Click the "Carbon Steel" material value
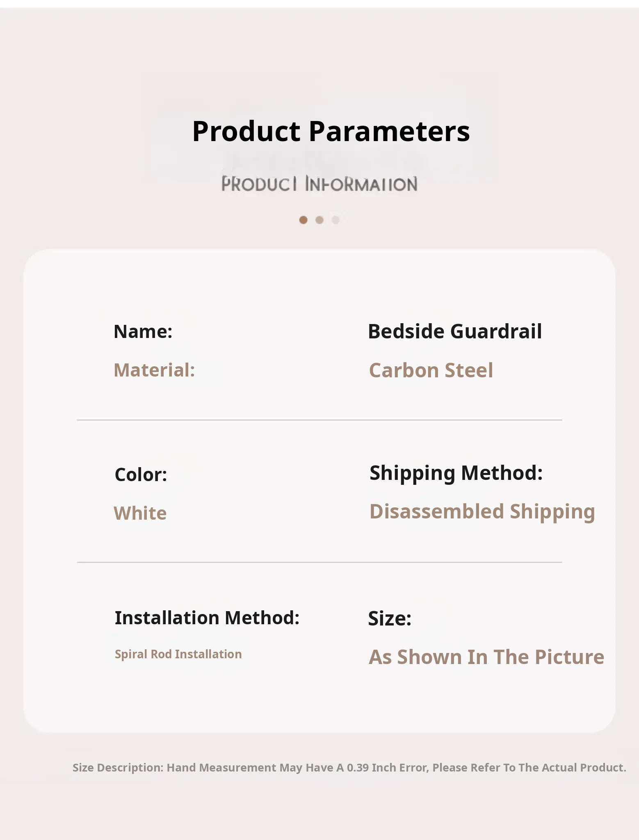Viewport: 639px width, 840px height. (x=431, y=370)
